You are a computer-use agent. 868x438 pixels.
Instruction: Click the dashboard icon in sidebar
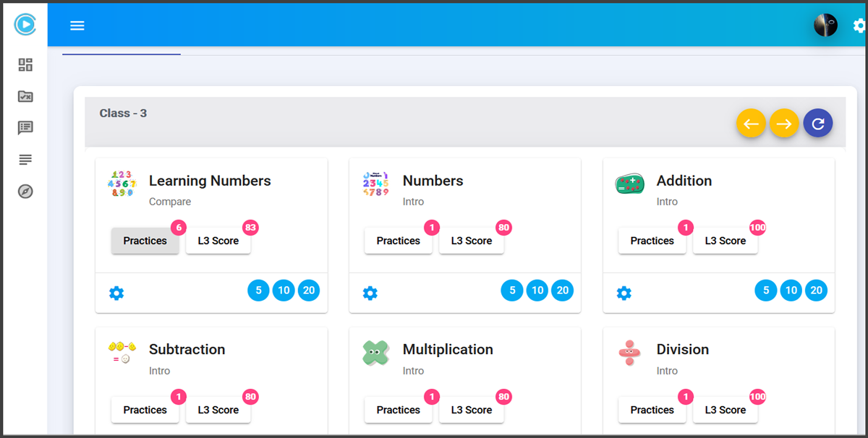[25, 65]
